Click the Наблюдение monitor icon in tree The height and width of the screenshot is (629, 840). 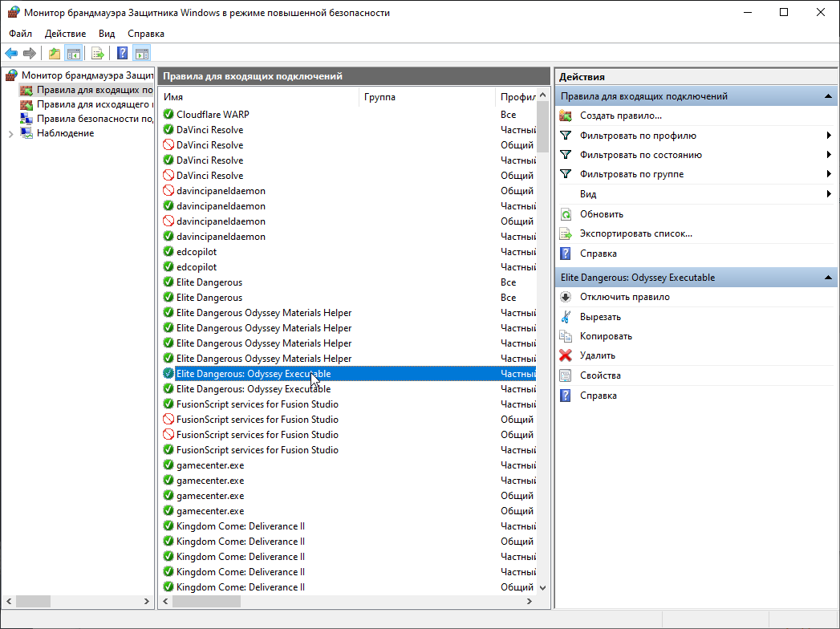tap(26, 133)
